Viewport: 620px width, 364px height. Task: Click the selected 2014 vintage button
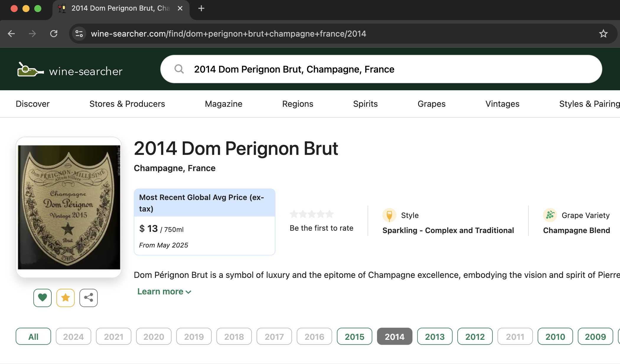(395, 336)
